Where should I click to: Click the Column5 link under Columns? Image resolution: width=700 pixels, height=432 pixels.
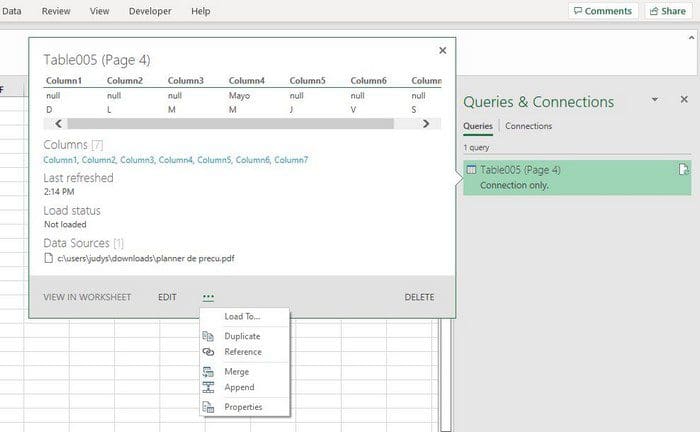coord(214,160)
